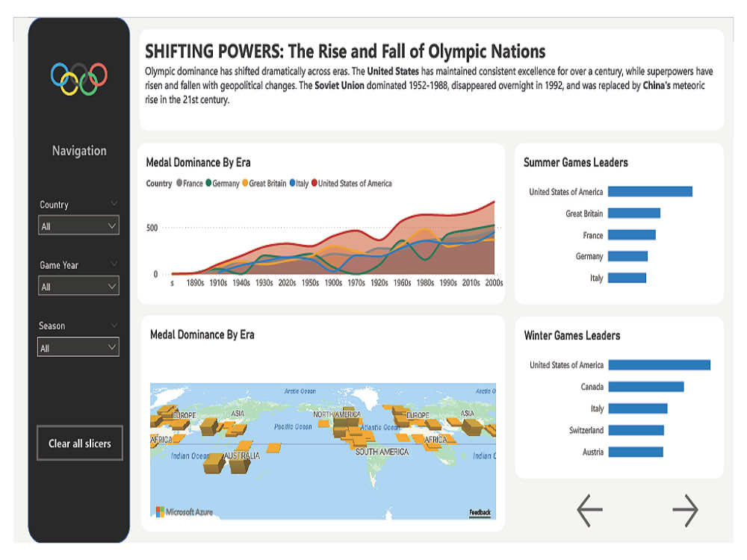Click the 2000s label on x-axis
Image resolution: width=747 pixels, height=560 pixels.
[494, 283]
